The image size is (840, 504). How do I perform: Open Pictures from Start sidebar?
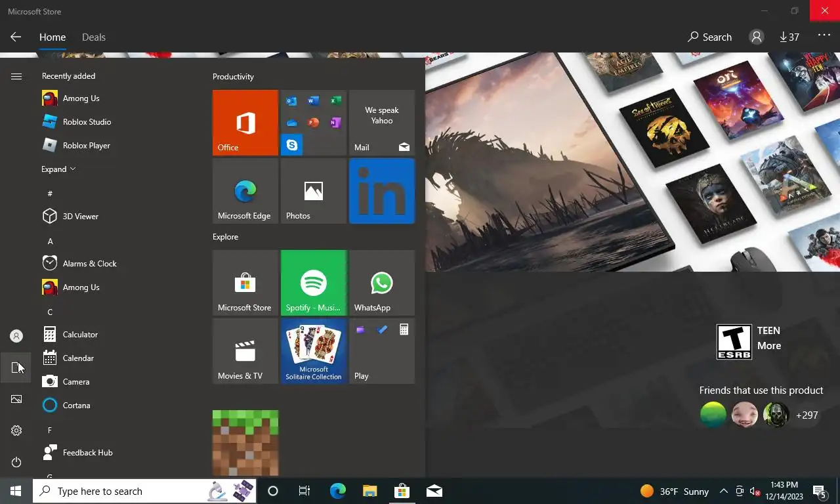coord(16,399)
